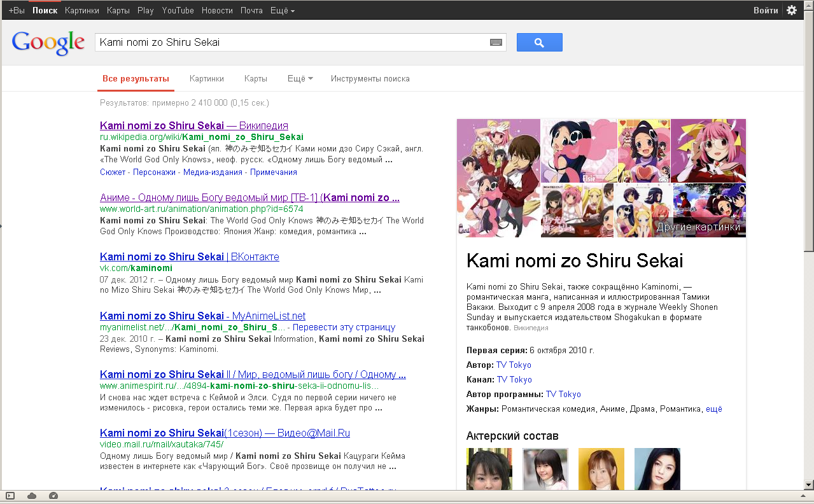Click the scrollbar up arrow

coord(808,6)
